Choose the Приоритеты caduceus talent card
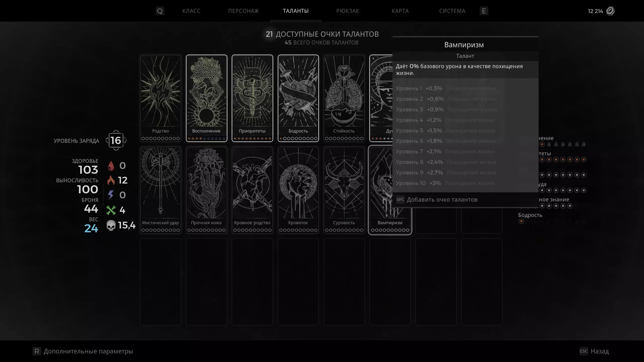644x362 pixels. [x=252, y=98]
